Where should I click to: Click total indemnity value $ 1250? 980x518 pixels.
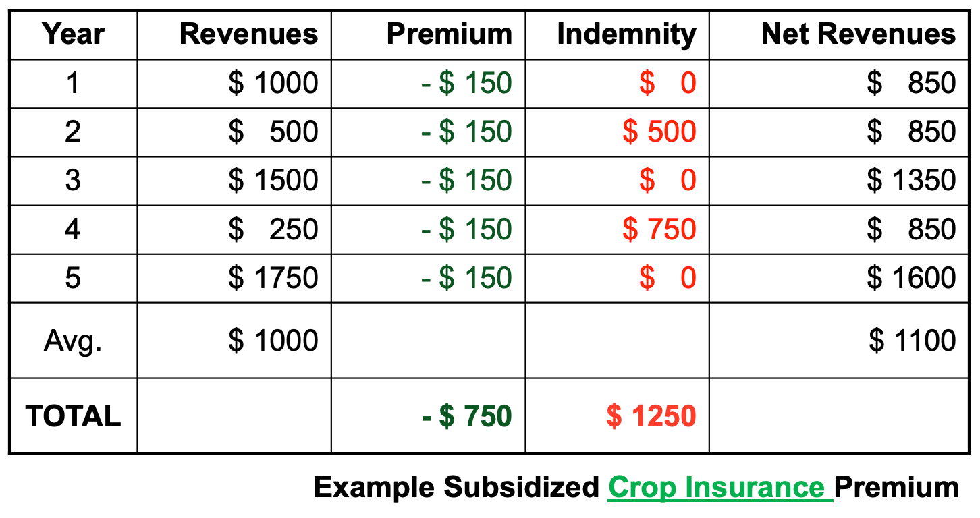(651, 415)
